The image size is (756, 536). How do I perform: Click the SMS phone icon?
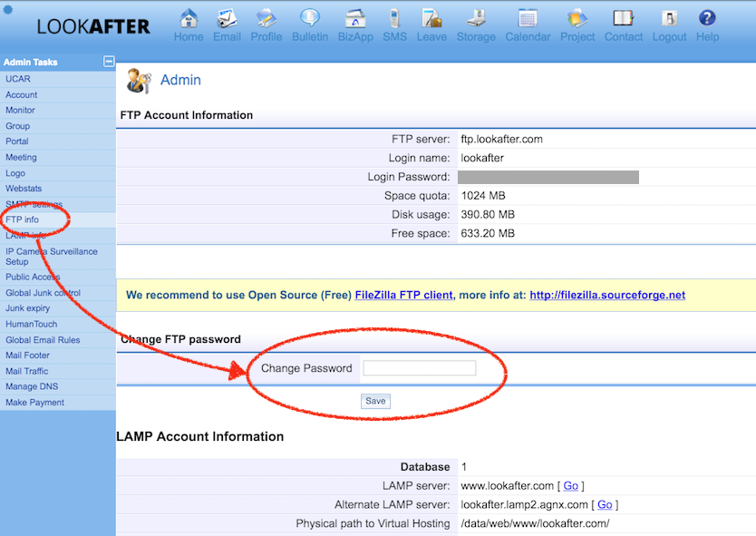tap(394, 19)
